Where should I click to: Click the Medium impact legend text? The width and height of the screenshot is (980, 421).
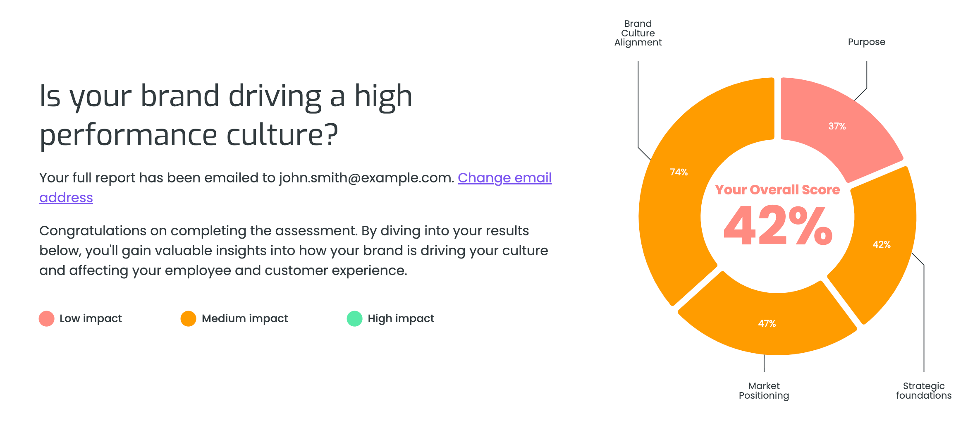[x=245, y=318]
